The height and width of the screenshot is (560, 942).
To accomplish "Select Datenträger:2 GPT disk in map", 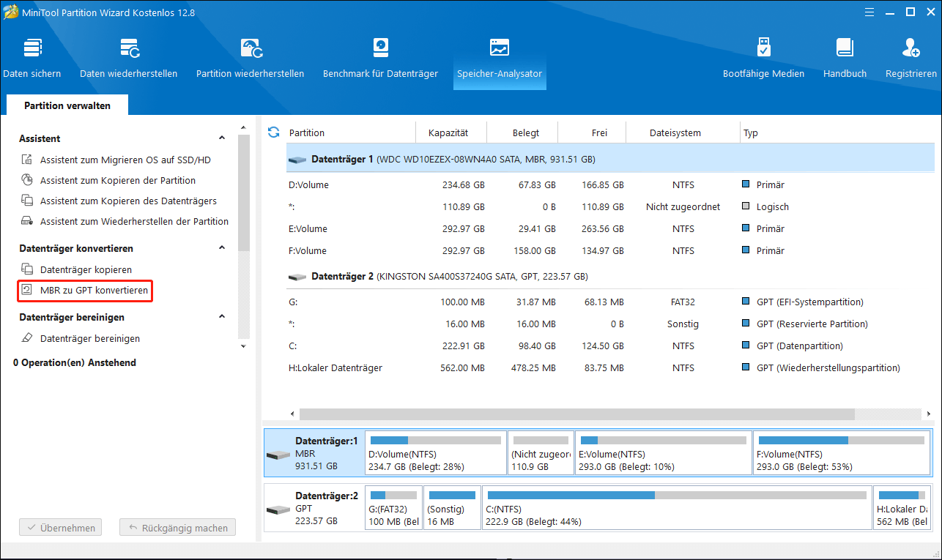I will [x=313, y=508].
